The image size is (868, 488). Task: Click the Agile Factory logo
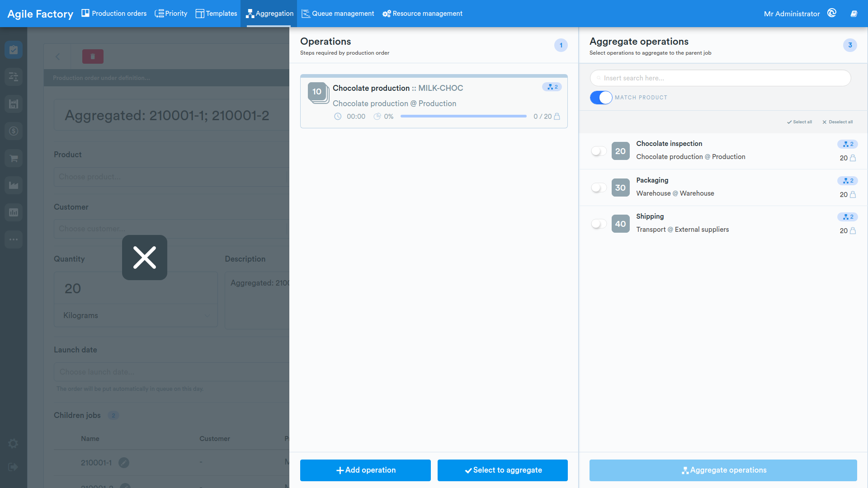pyautogui.click(x=40, y=14)
